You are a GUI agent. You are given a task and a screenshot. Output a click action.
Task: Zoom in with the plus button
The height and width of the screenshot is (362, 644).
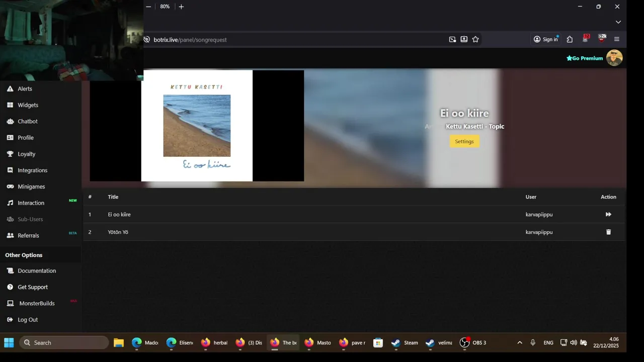pyautogui.click(x=181, y=7)
